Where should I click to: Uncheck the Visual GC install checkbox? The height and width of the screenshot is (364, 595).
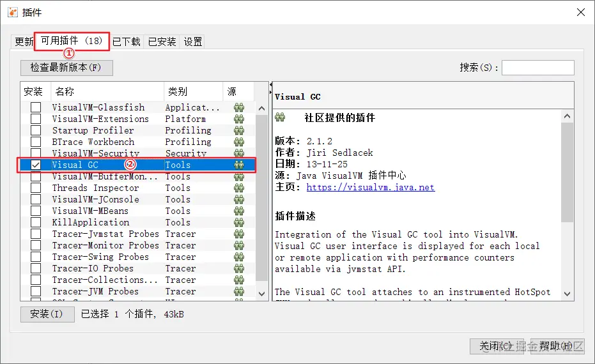36,165
